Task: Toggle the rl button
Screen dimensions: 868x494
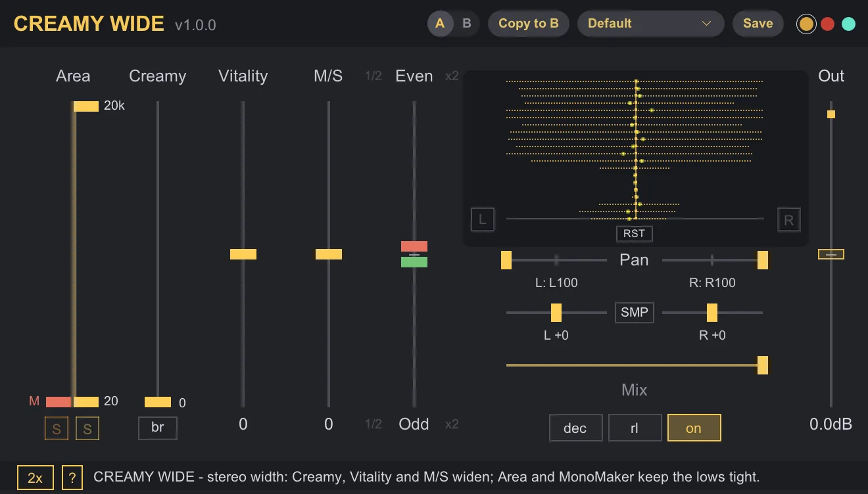Action: coord(635,428)
